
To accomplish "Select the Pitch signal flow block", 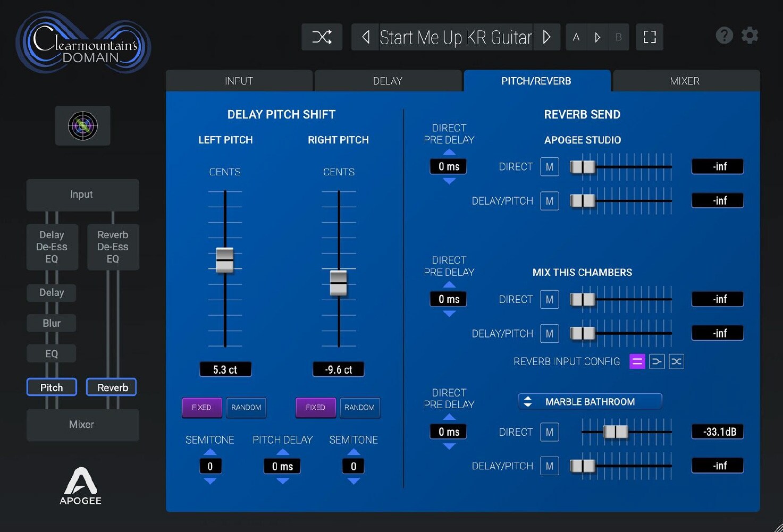I will click(52, 387).
